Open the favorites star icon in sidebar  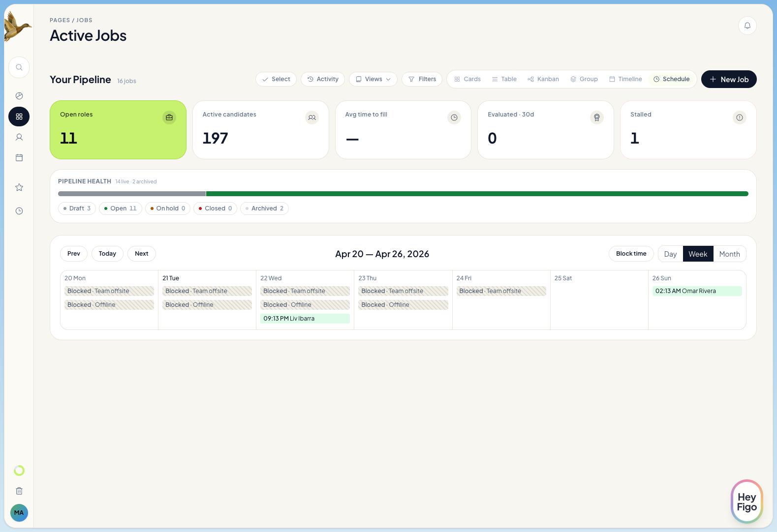(x=19, y=187)
